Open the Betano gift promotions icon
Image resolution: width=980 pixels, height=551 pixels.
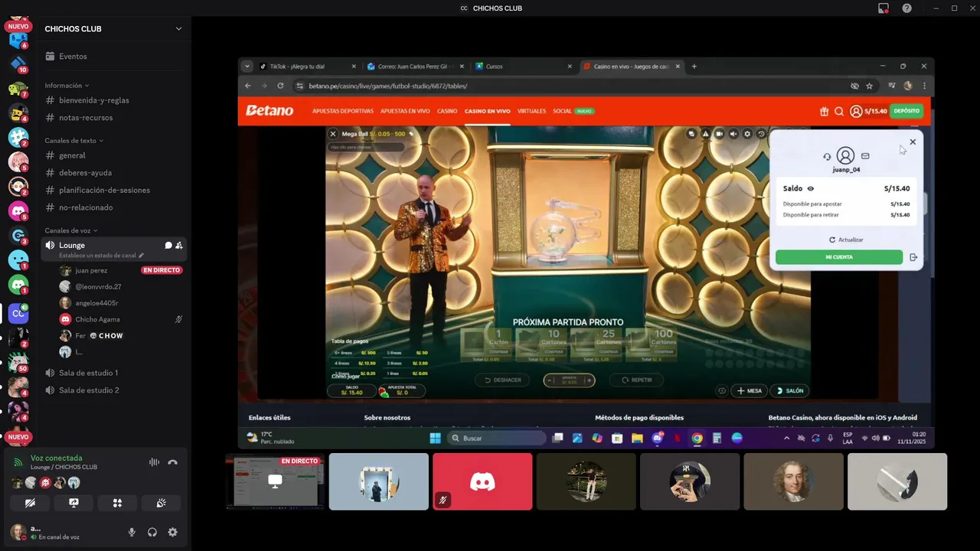824,111
